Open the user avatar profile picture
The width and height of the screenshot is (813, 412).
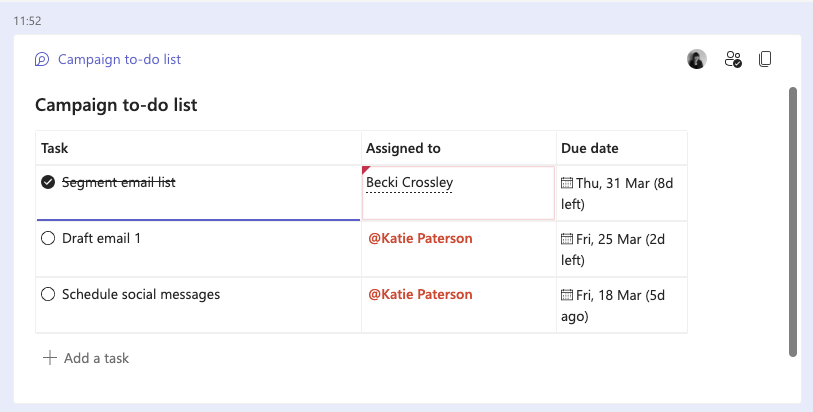697,59
